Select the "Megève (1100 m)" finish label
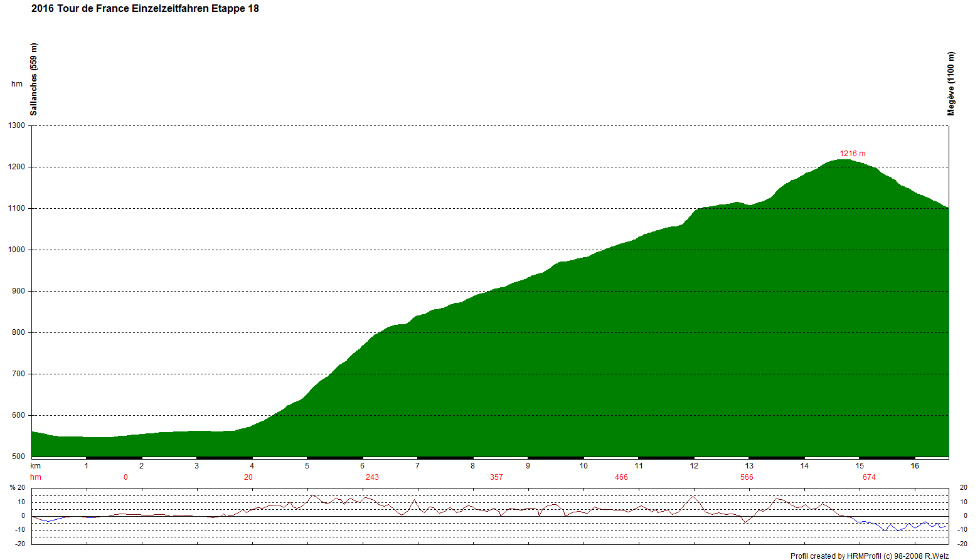 (951, 83)
